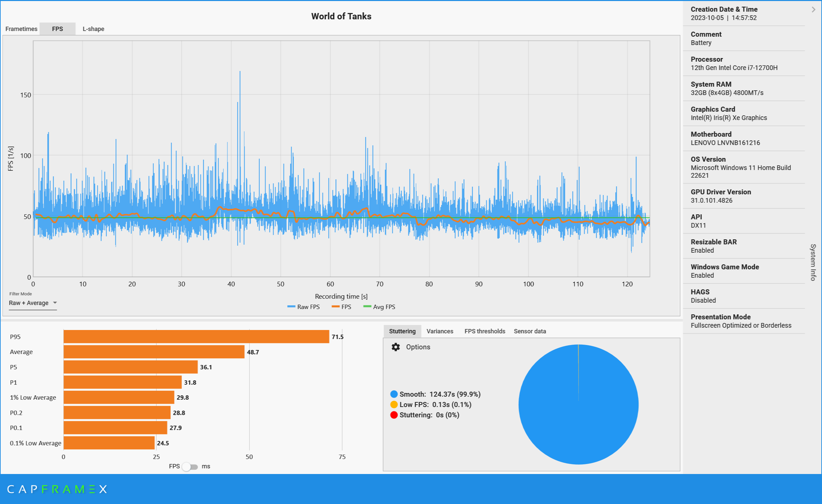Screen dimensions: 822x504
Task: Click the blue Smooth legend dot
Action: [x=394, y=394]
